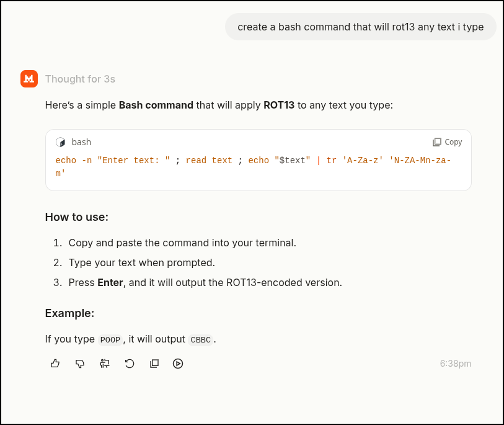
Task: Click the 'Example:' heading
Action: click(x=69, y=313)
